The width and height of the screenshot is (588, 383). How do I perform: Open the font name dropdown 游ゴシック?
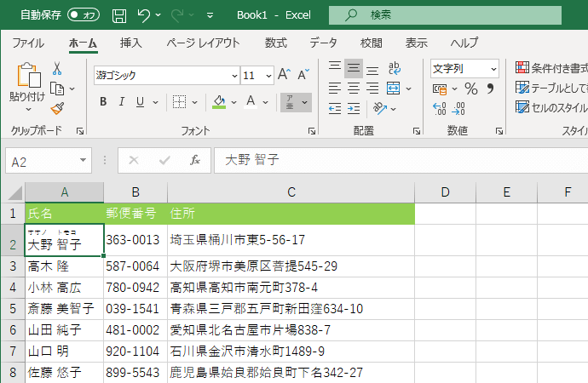pos(234,76)
